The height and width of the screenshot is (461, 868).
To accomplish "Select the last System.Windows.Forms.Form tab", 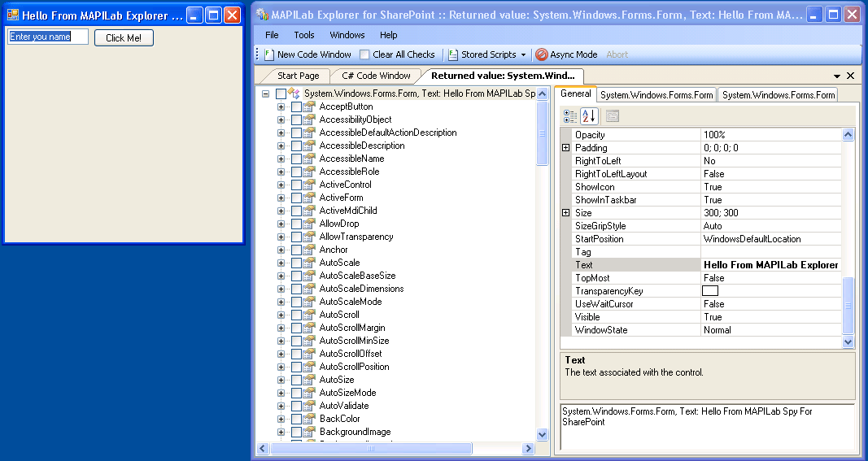I will pyautogui.click(x=779, y=95).
